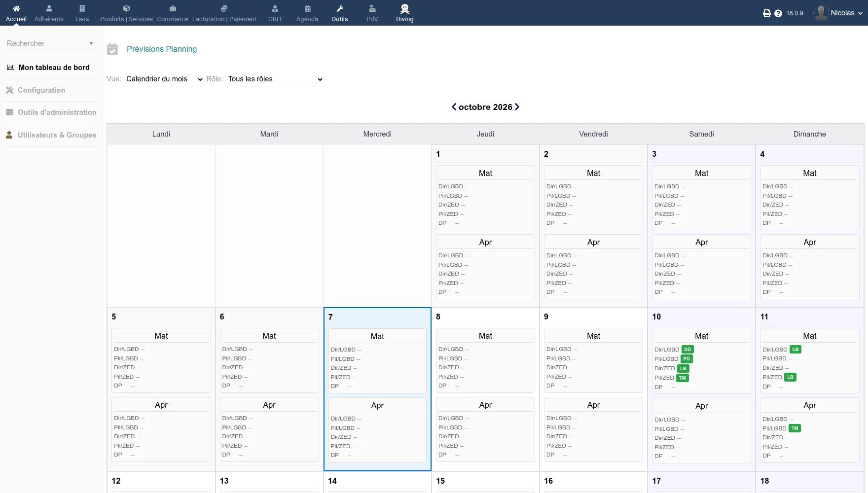Click the DD badge on day 10 Mat
The width and height of the screenshot is (868, 493).
coord(687,350)
